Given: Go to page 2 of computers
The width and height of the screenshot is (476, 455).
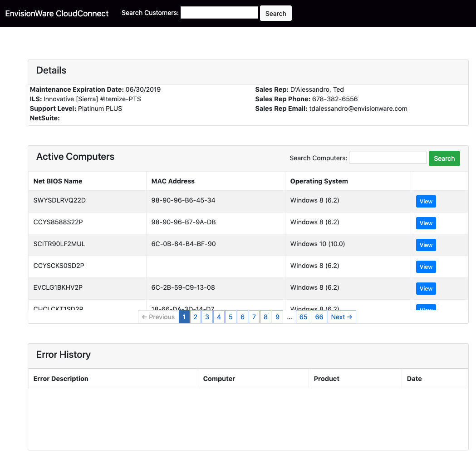Looking at the screenshot, I should pyautogui.click(x=196, y=317).
